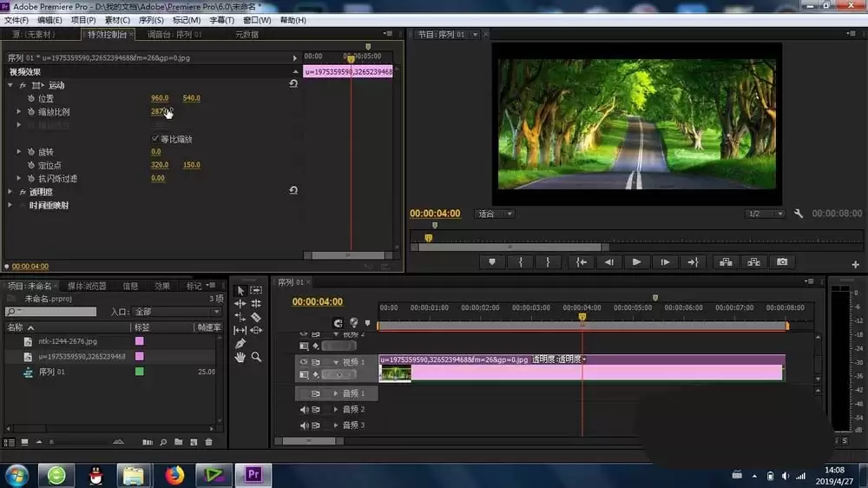
Task: Play the sequence in program monitor
Action: pyautogui.click(x=636, y=262)
